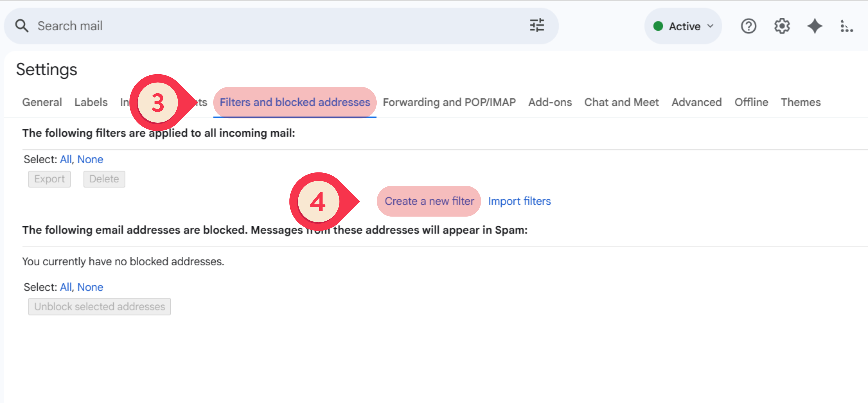868x403 pixels.
Task: Open search options sliders icon
Action: [x=537, y=26]
